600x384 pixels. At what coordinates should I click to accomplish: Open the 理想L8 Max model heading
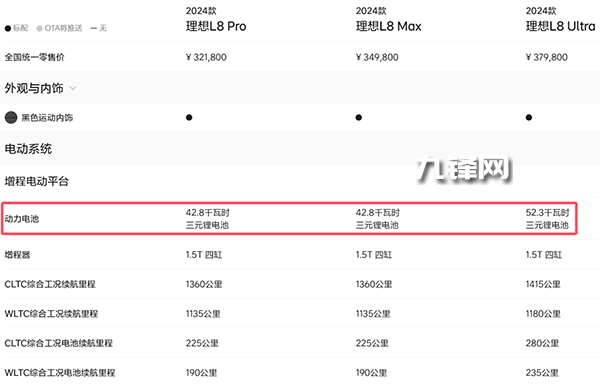[388, 26]
